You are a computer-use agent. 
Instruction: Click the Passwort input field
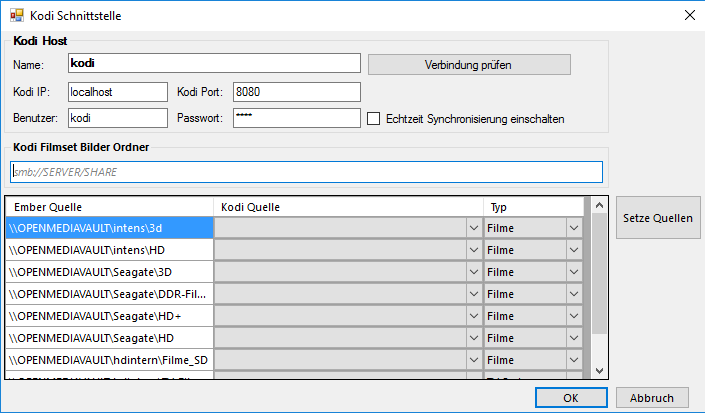297,118
